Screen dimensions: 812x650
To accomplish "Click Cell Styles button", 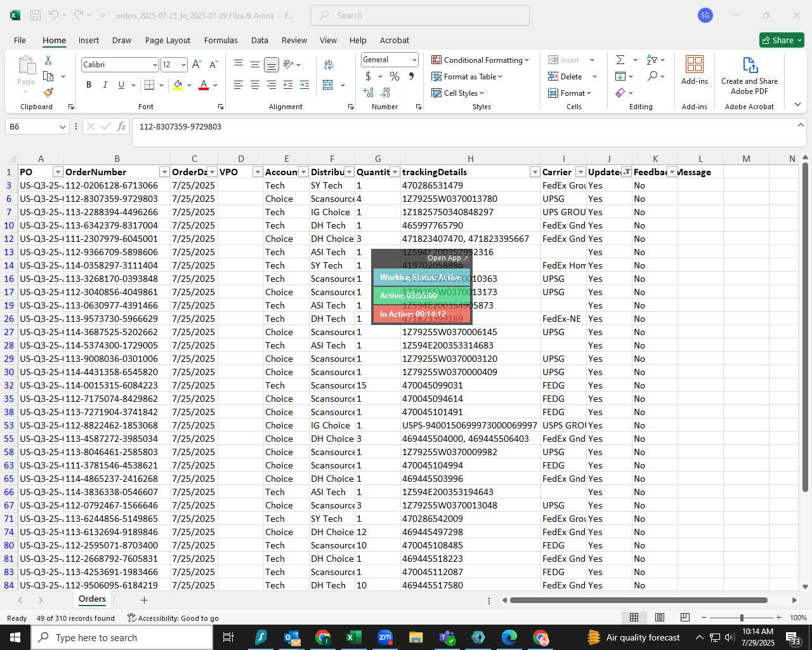I will point(457,93).
